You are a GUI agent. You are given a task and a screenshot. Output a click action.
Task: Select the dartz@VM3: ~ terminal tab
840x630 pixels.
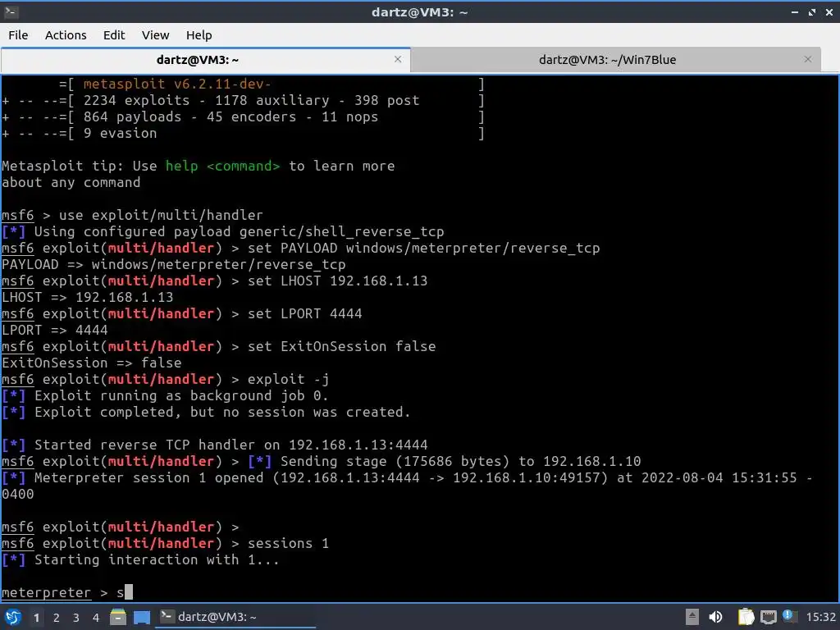click(197, 59)
